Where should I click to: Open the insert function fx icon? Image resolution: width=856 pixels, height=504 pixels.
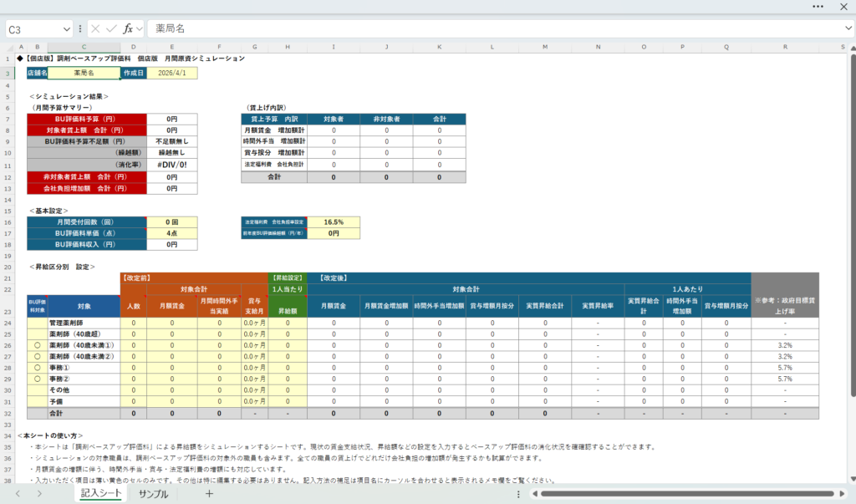coord(128,28)
